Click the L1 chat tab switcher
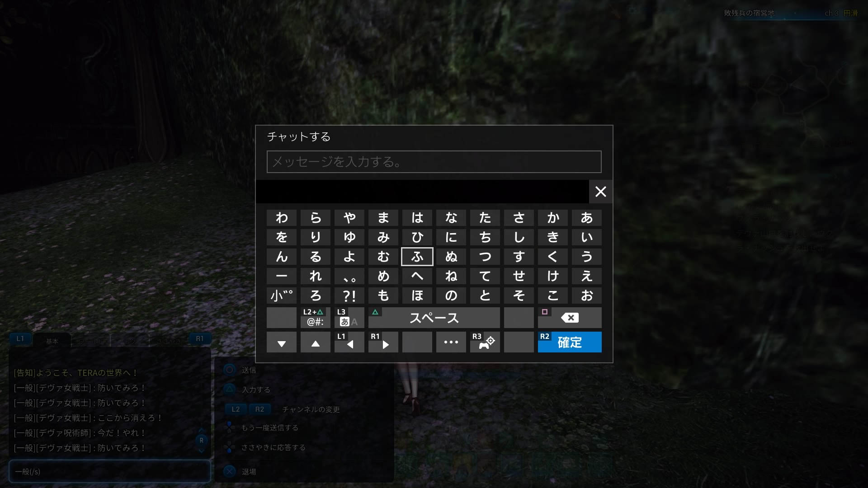The image size is (868, 488). point(20,338)
